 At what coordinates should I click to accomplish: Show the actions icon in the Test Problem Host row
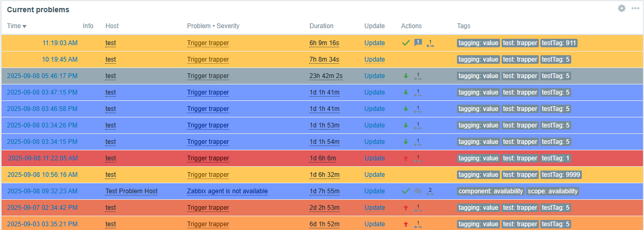(430, 191)
